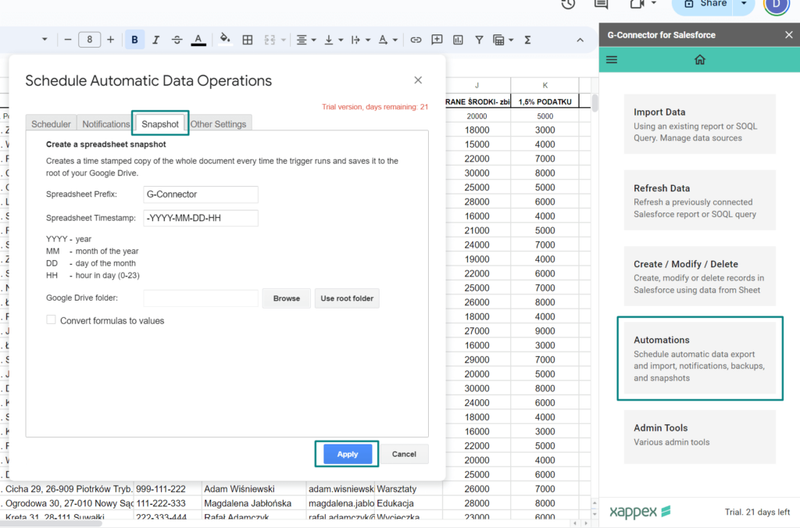The image size is (800, 528).
Task: Open Import Data card
Action: [x=699, y=124]
